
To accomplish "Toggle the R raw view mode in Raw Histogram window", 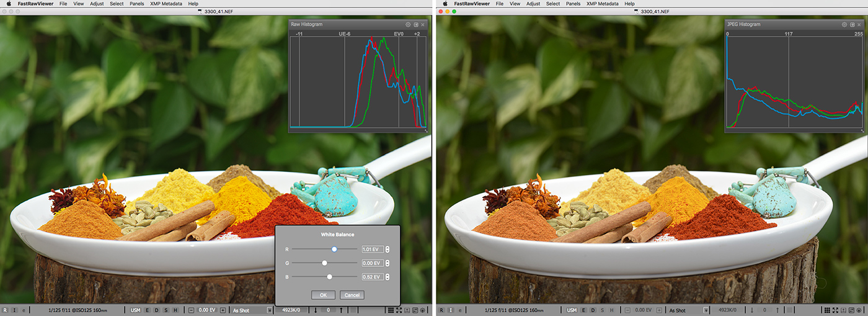I will coord(5,310).
